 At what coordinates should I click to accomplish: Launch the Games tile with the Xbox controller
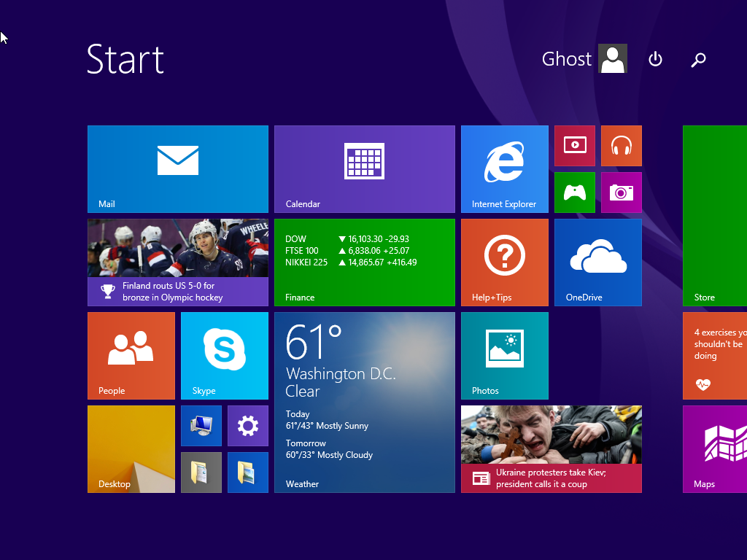[574, 192]
